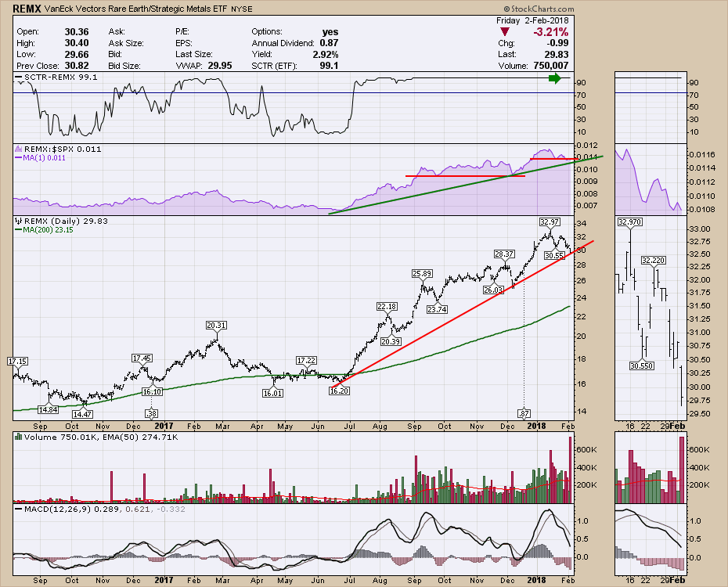This screenshot has width=728, height=587.
Task: Click the High value 30.40
Action: [77, 43]
